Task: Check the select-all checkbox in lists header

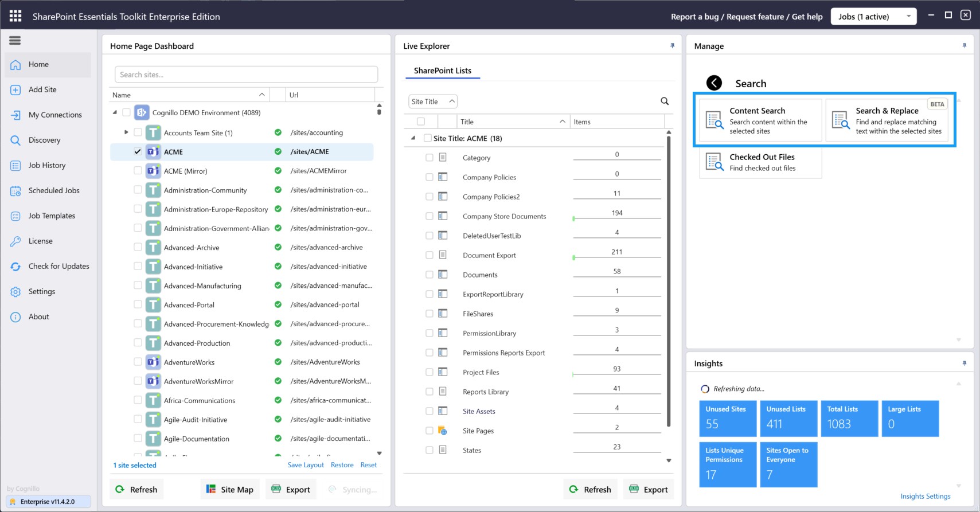Action: (x=421, y=122)
